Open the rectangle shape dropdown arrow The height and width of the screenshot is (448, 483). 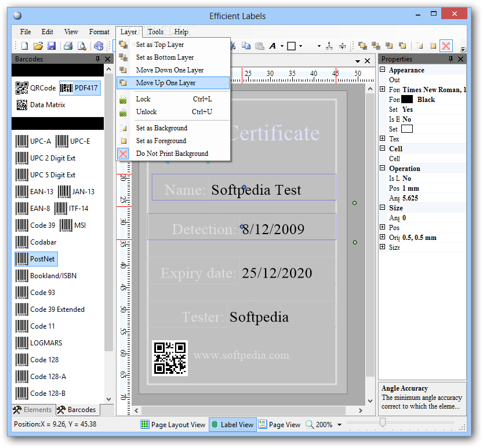coord(300,46)
